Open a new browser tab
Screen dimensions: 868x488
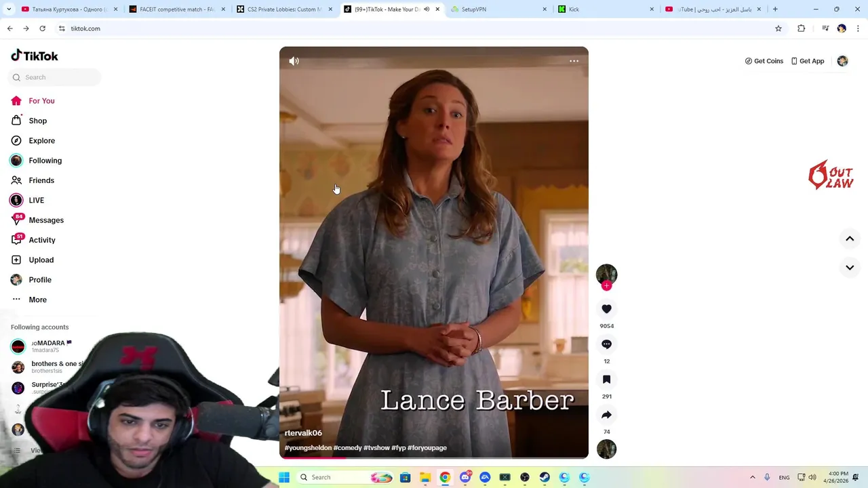pos(775,9)
